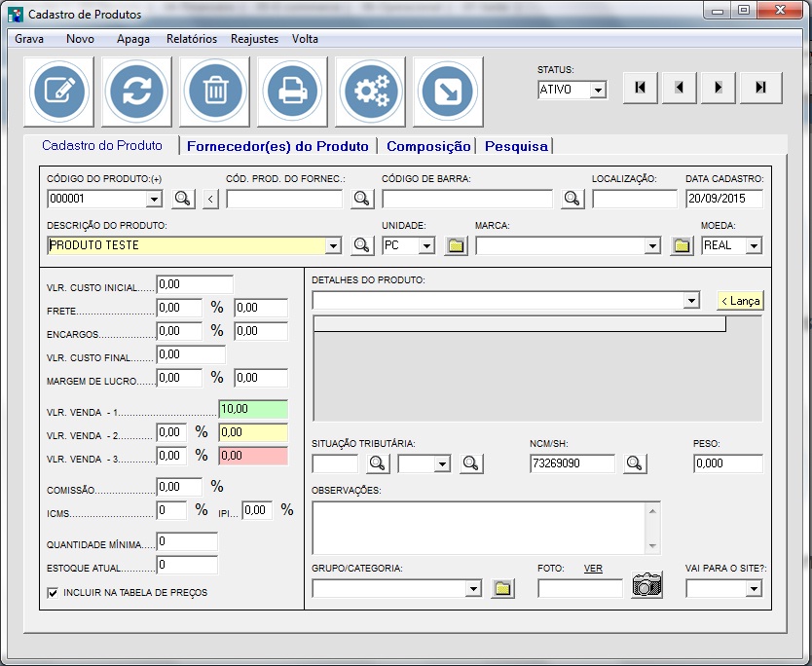This screenshot has width=812, height=666.
Task: Click the edit/save pencil toolbar icon
Action: point(59,92)
